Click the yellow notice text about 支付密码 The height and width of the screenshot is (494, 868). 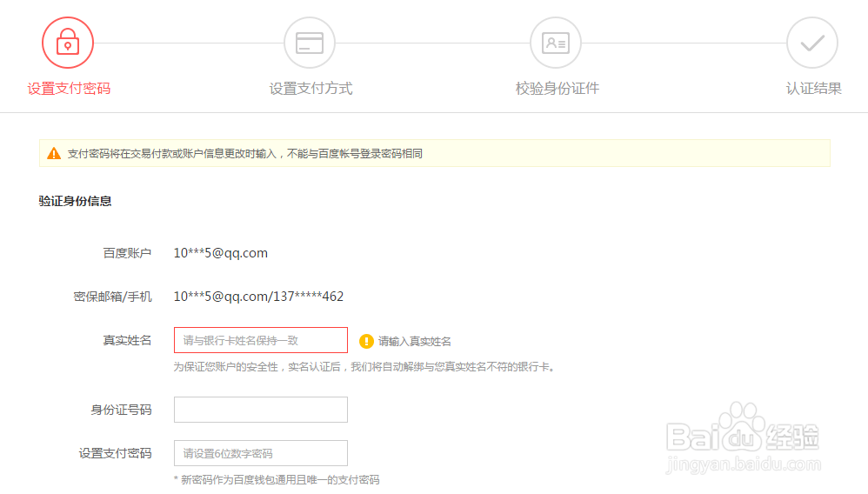pyautogui.click(x=244, y=153)
